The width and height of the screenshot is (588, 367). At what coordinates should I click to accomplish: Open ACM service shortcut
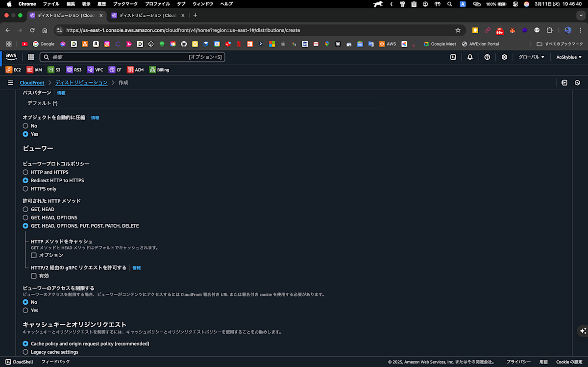(x=135, y=70)
